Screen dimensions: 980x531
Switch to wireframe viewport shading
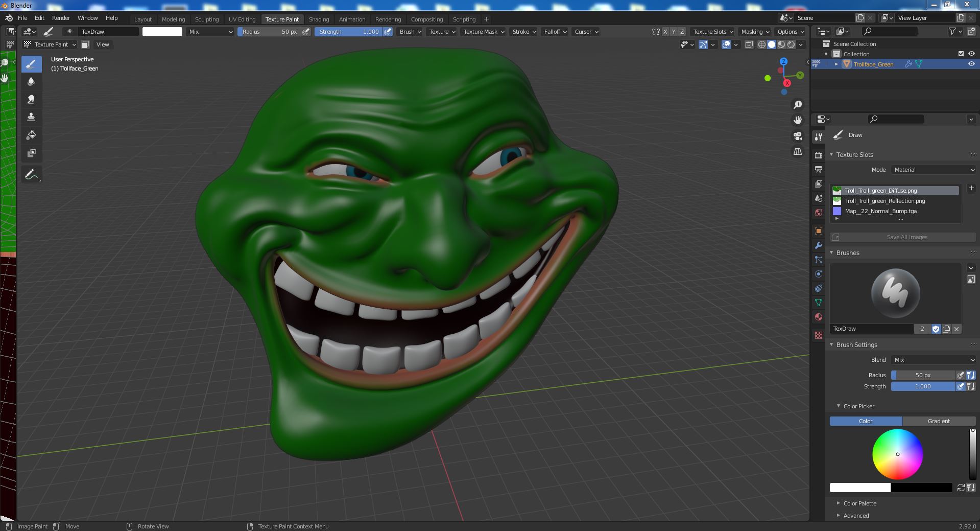click(762, 44)
